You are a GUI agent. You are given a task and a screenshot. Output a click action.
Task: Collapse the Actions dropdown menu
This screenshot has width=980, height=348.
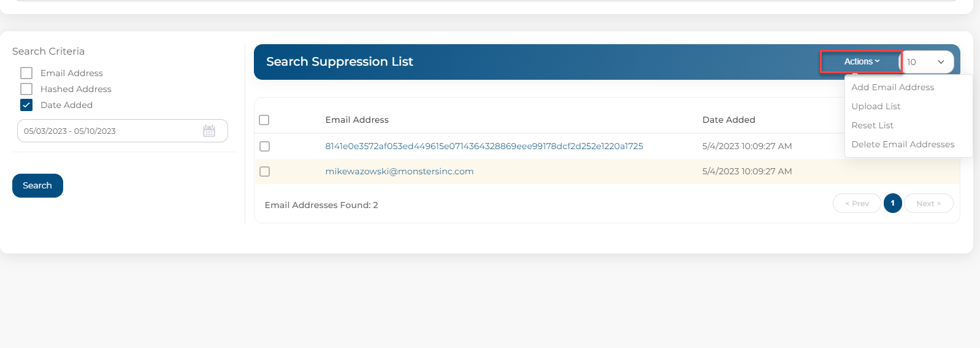click(861, 61)
